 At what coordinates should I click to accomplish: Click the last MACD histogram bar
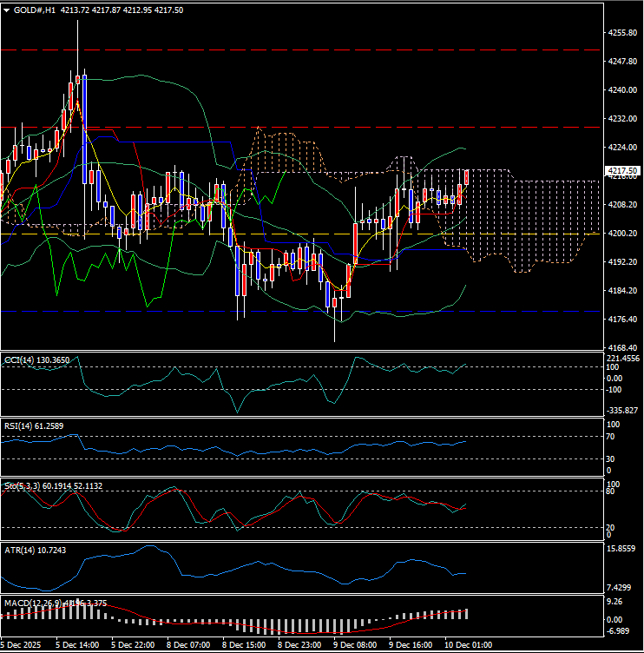pos(467,613)
